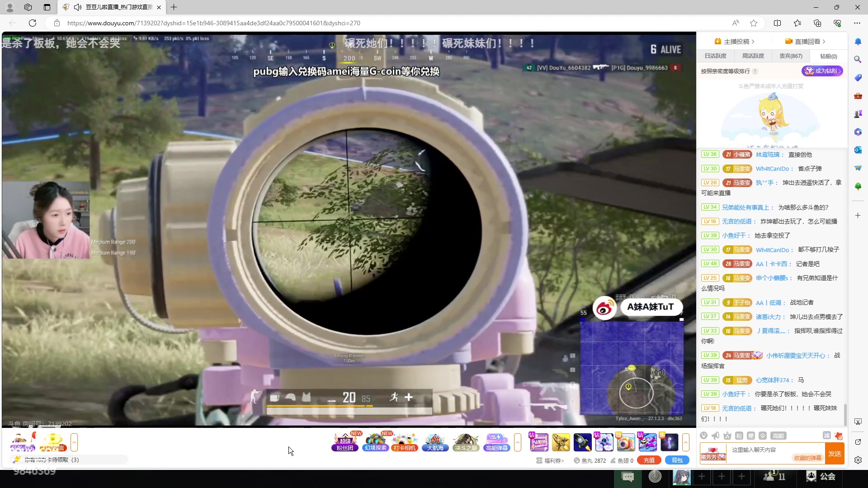This screenshot has height=488, width=868.
Task: Open the 福利券 coupons link
Action: 550,460
